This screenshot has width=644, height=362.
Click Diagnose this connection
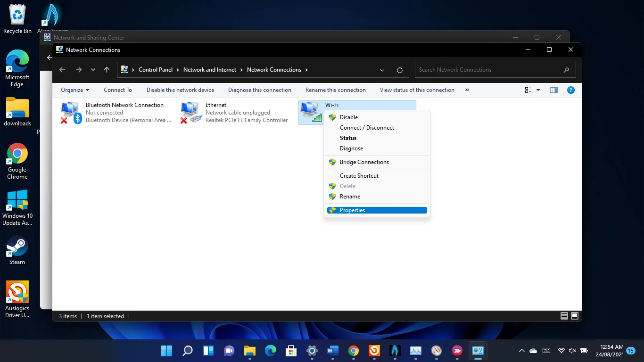[x=260, y=90]
